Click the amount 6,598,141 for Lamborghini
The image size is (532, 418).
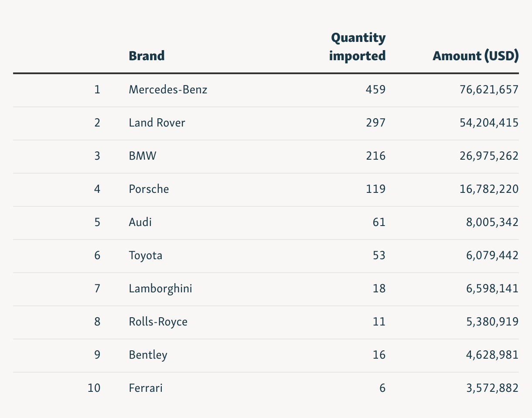[492, 288]
